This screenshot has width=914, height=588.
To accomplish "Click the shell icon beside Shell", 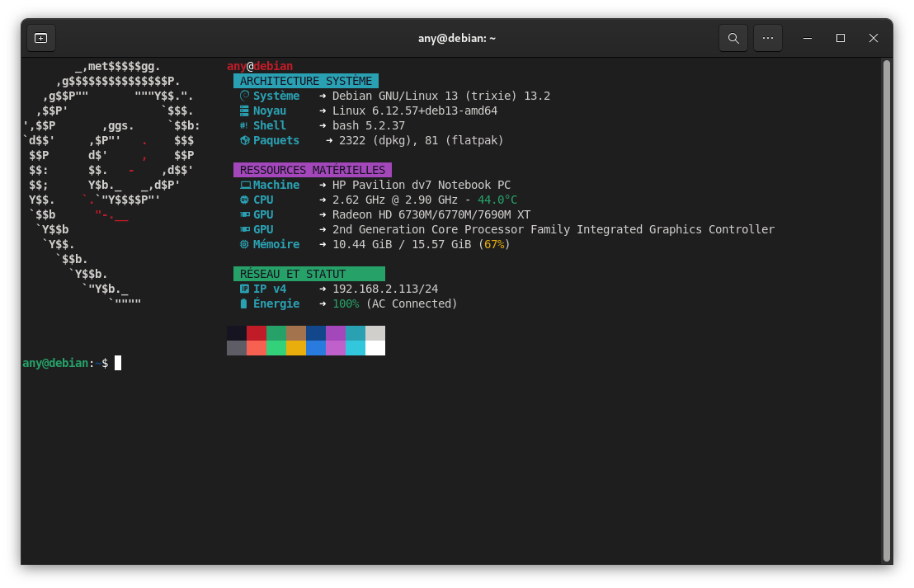I will 244,125.
